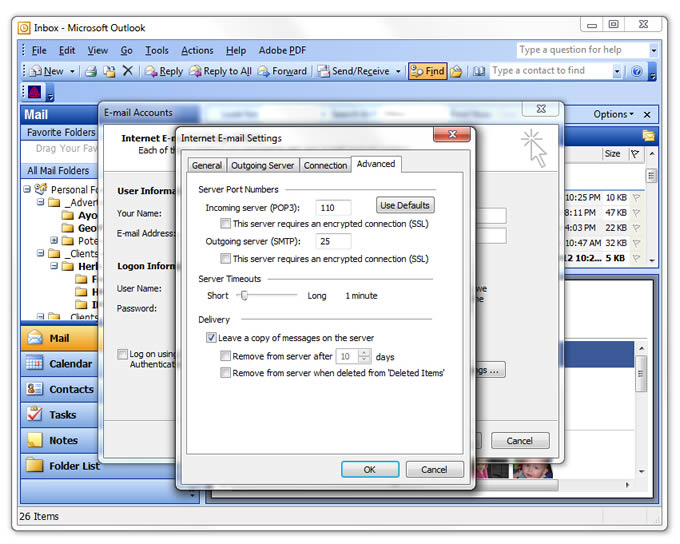Screen dimensions: 680x544
Task: Open the Contacts navigation button
Action: [x=59, y=390]
